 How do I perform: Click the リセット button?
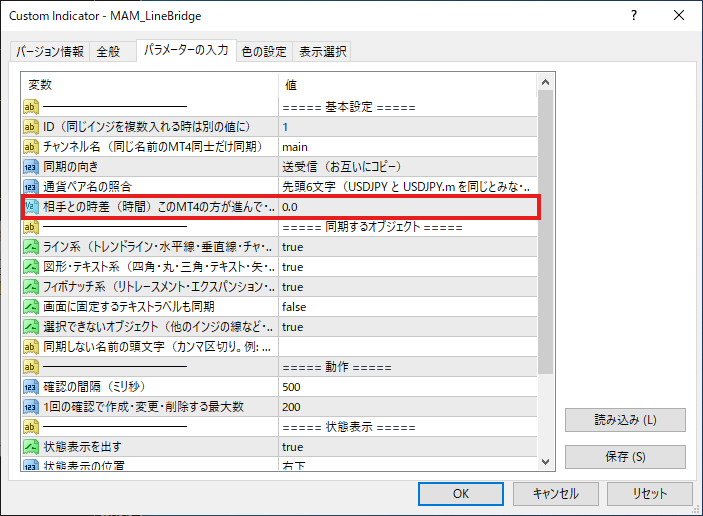click(x=650, y=494)
